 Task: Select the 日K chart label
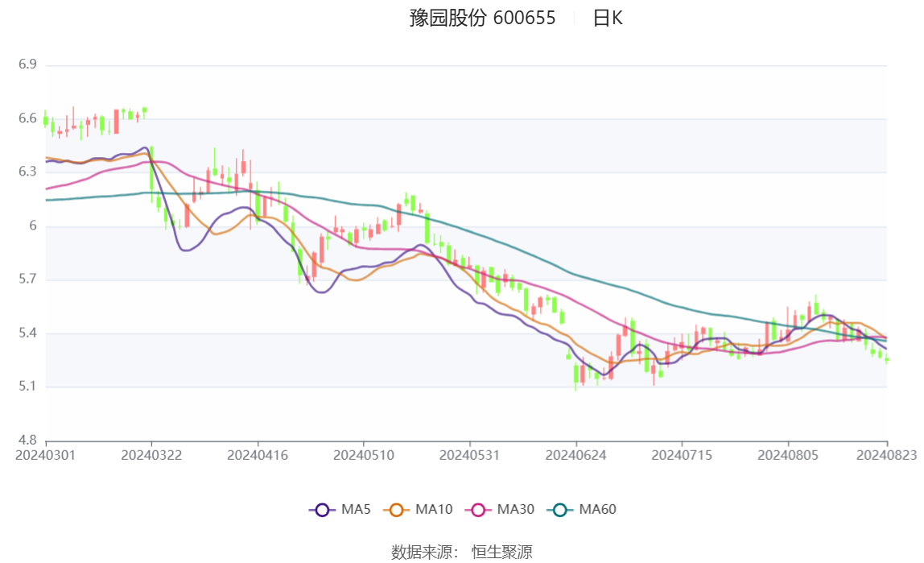(x=608, y=19)
